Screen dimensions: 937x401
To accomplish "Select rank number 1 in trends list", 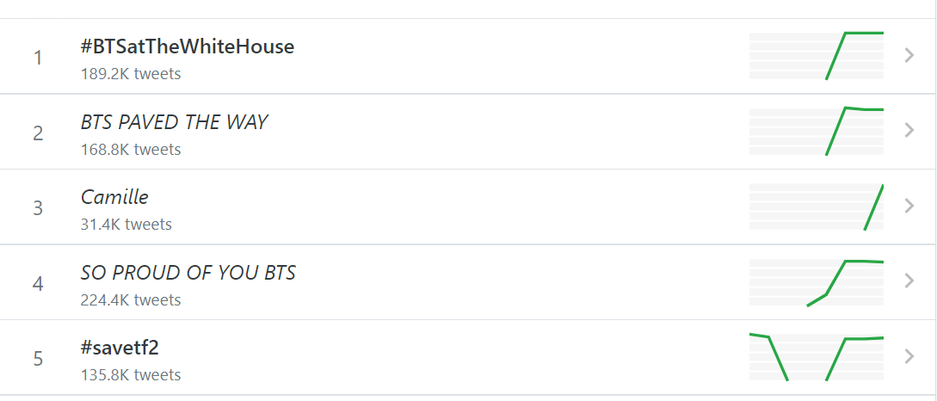I will (x=38, y=57).
